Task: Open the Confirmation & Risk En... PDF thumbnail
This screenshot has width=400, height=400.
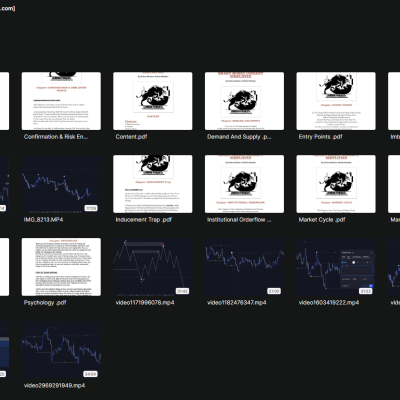Action: pyautogui.click(x=61, y=101)
